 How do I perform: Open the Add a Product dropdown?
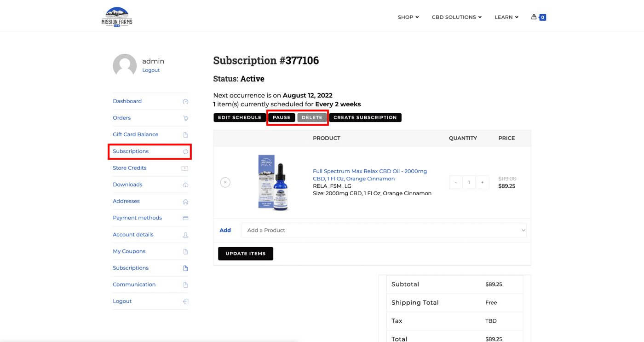point(384,230)
